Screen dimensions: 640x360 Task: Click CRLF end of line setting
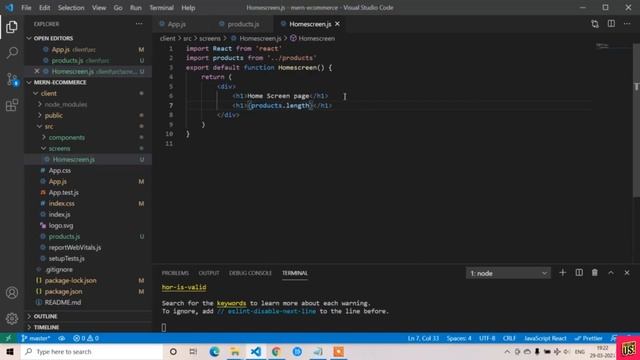pos(509,338)
